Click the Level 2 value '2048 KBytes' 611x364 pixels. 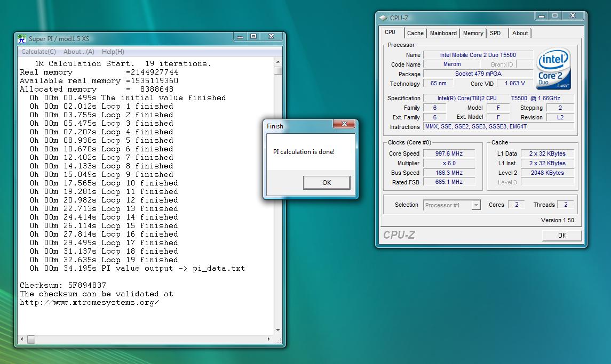(547, 173)
